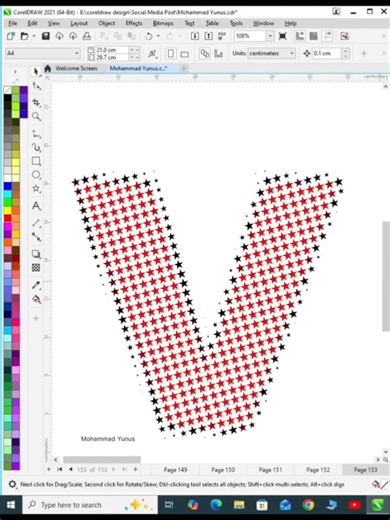Viewport: 390px width, 520px height.
Task: Click the Current page icon
Action: pyautogui.click(x=218, y=53)
